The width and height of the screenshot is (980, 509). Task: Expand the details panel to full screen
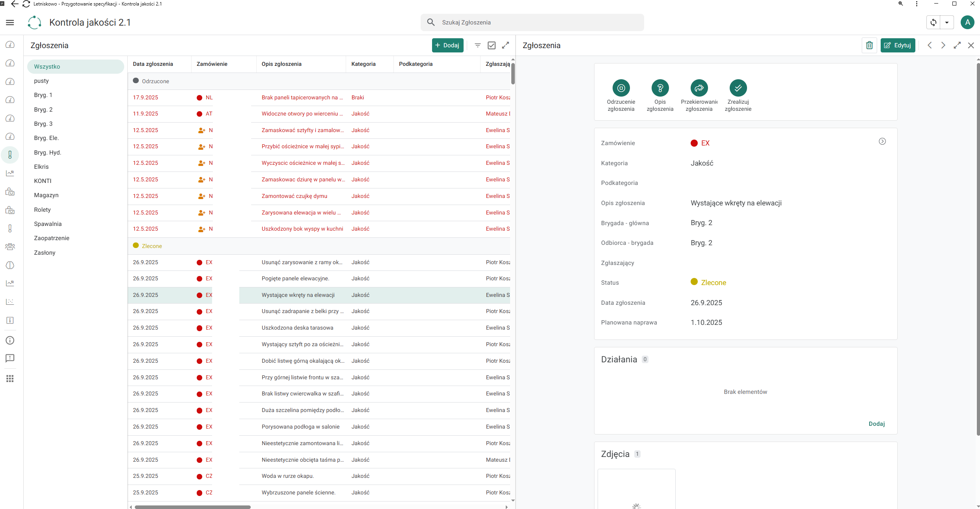click(957, 45)
